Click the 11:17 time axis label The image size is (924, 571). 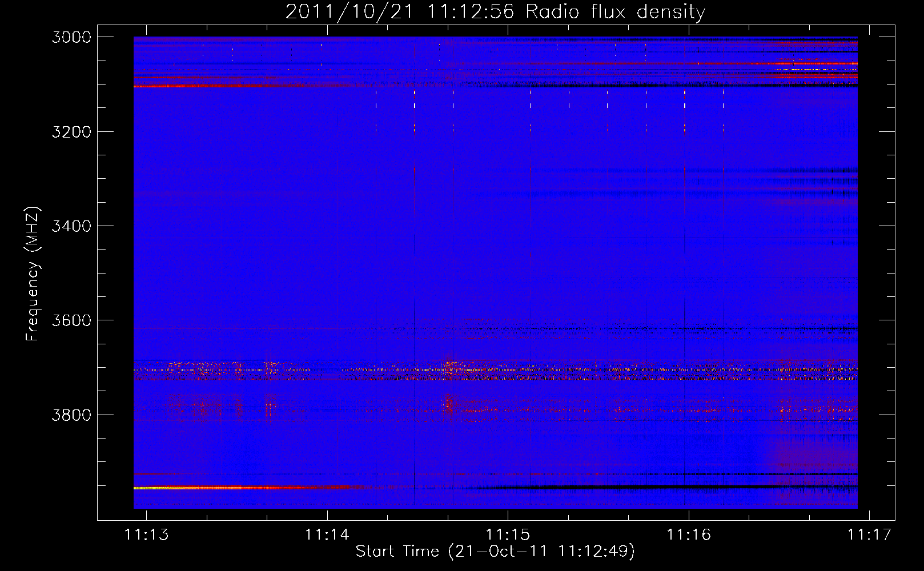click(869, 534)
